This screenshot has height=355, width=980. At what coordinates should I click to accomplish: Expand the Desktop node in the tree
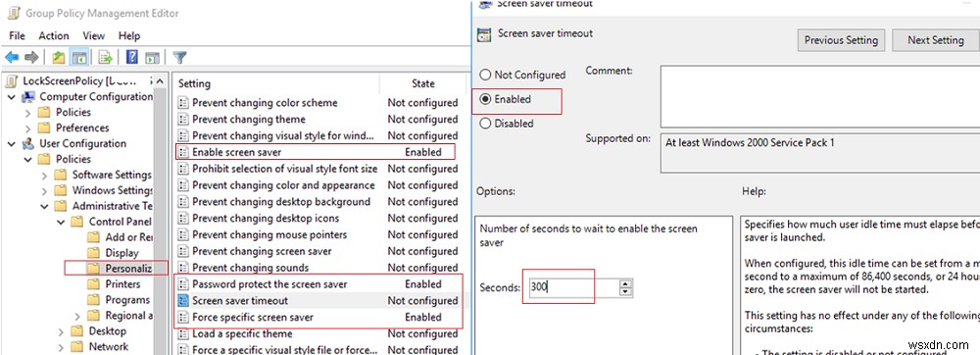point(61,331)
